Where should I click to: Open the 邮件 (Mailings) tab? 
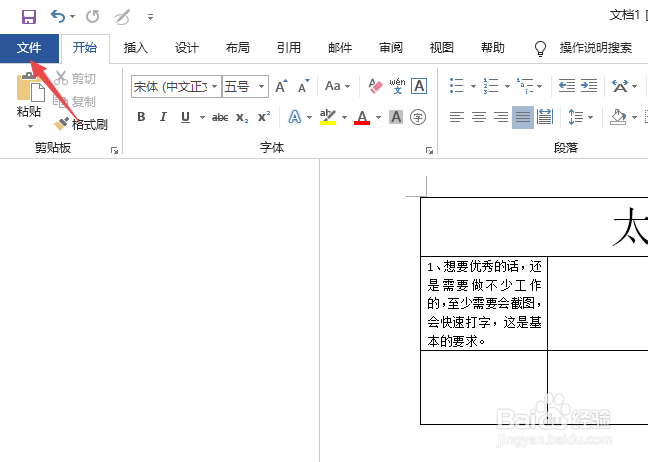[x=340, y=48]
